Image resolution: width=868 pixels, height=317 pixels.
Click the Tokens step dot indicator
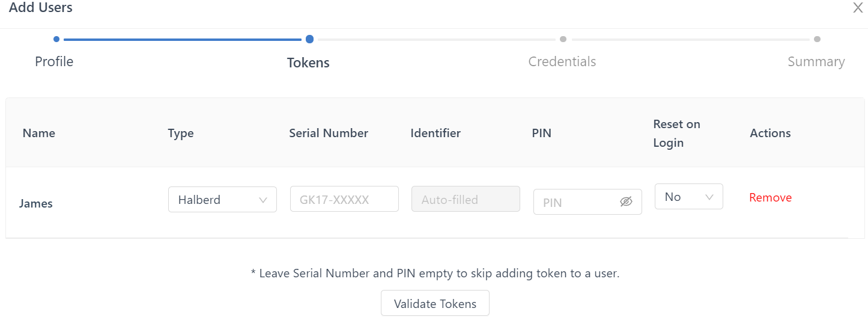[x=309, y=39]
